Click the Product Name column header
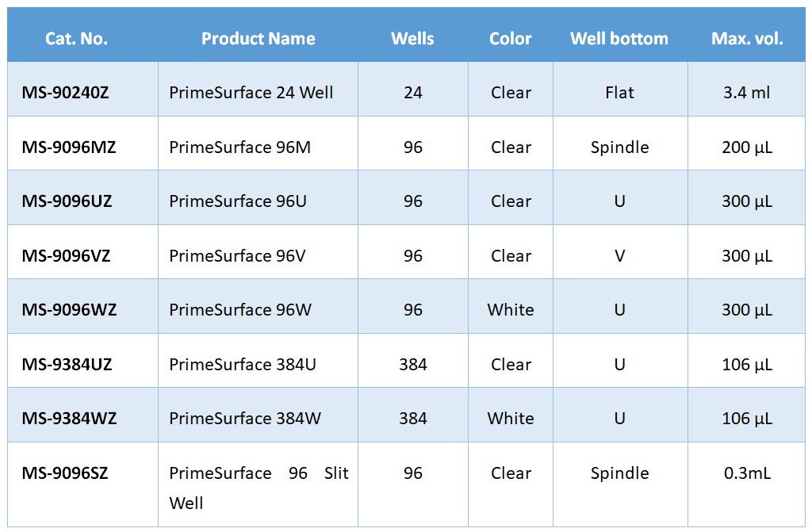This screenshot has height=532, width=812. [258, 39]
